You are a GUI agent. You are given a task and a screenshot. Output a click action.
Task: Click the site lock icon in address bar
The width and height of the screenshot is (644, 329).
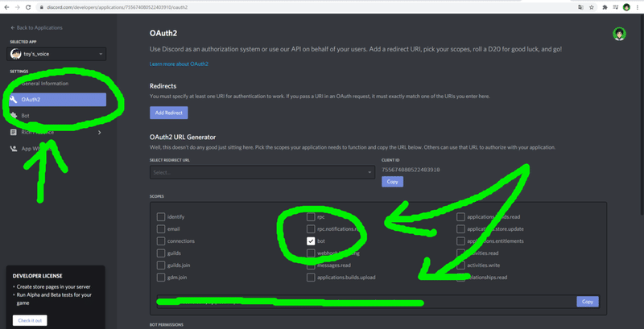pos(41,7)
